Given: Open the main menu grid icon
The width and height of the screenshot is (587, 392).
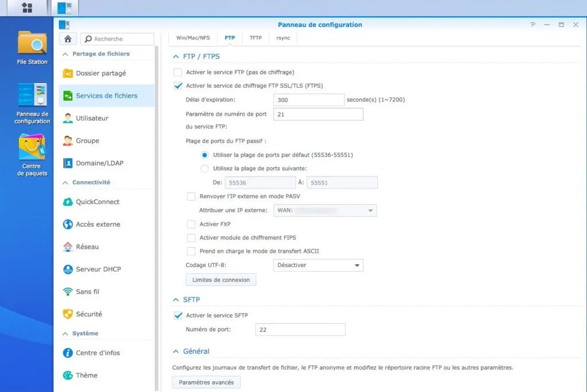Looking at the screenshot, I should pyautogui.click(x=27, y=7).
